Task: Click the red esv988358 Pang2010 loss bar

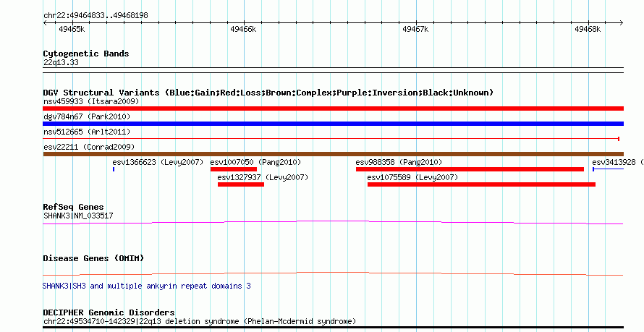Action: click(470, 169)
